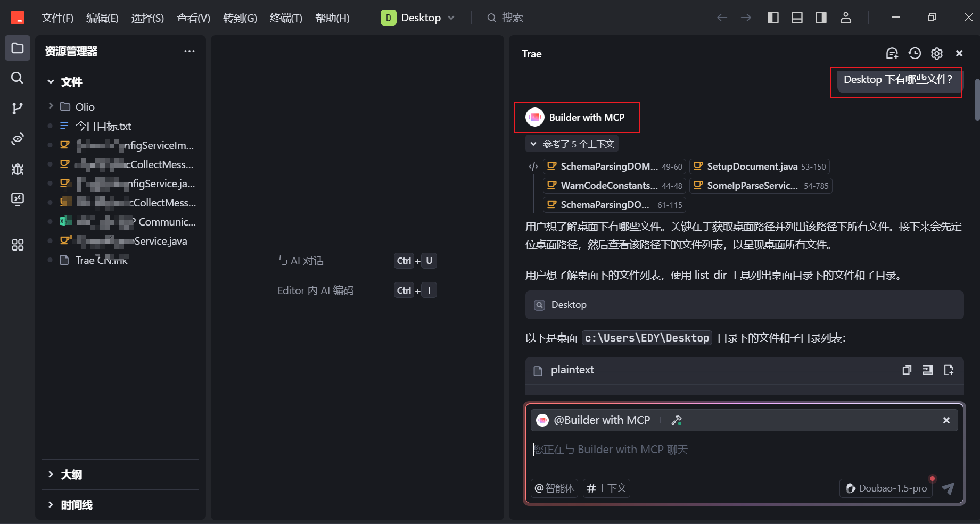Open the Explorer view in activity bar
This screenshot has height=524, width=980.
[18, 48]
